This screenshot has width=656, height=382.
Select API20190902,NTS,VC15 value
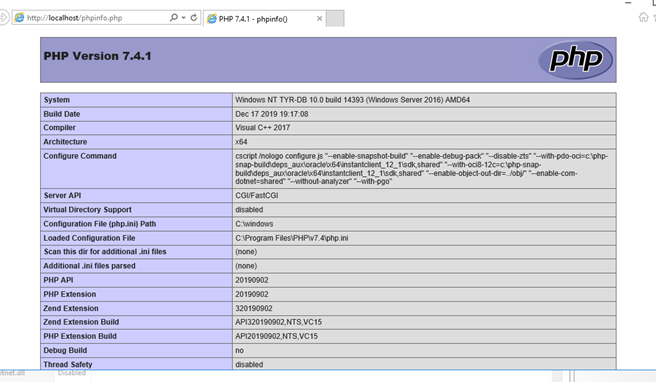(x=276, y=336)
